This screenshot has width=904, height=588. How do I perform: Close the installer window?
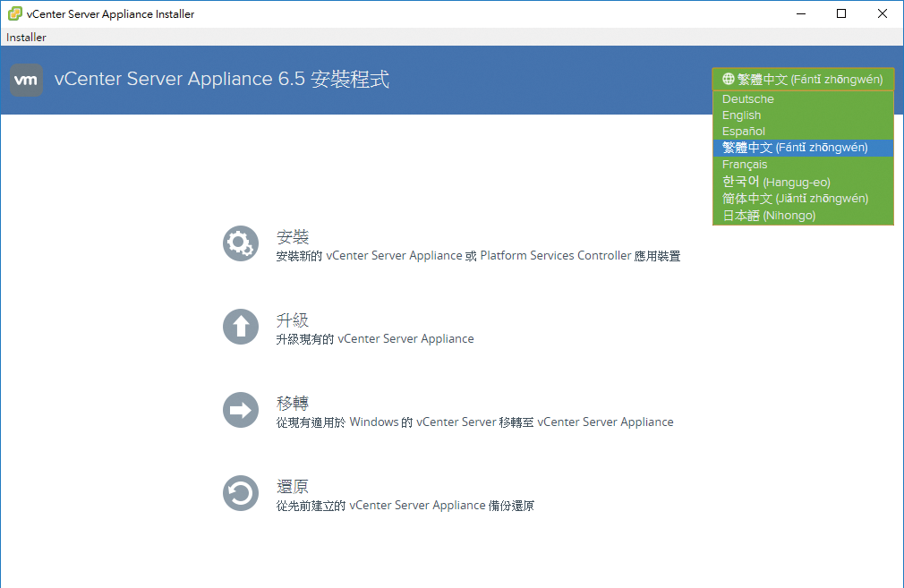tap(883, 13)
